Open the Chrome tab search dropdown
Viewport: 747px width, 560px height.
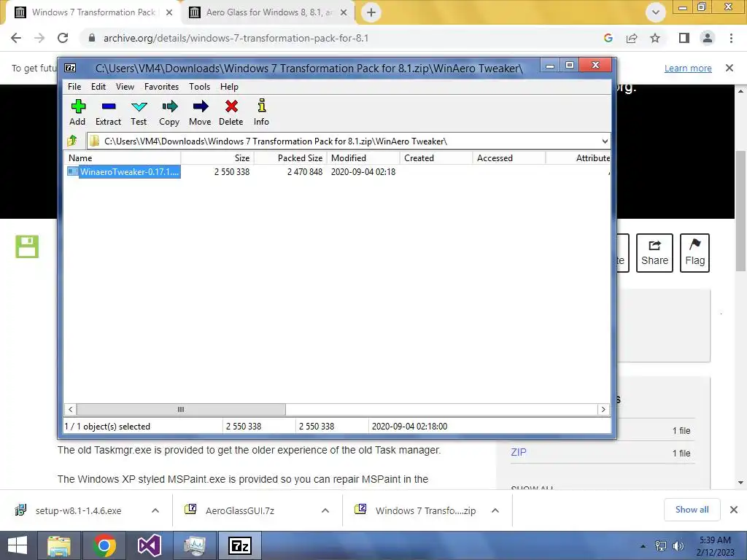(x=656, y=13)
